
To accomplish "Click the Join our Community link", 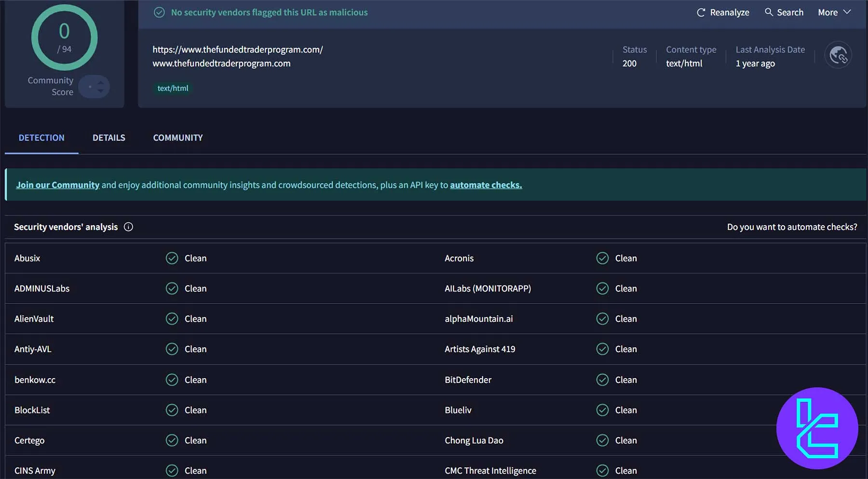I will [x=57, y=185].
